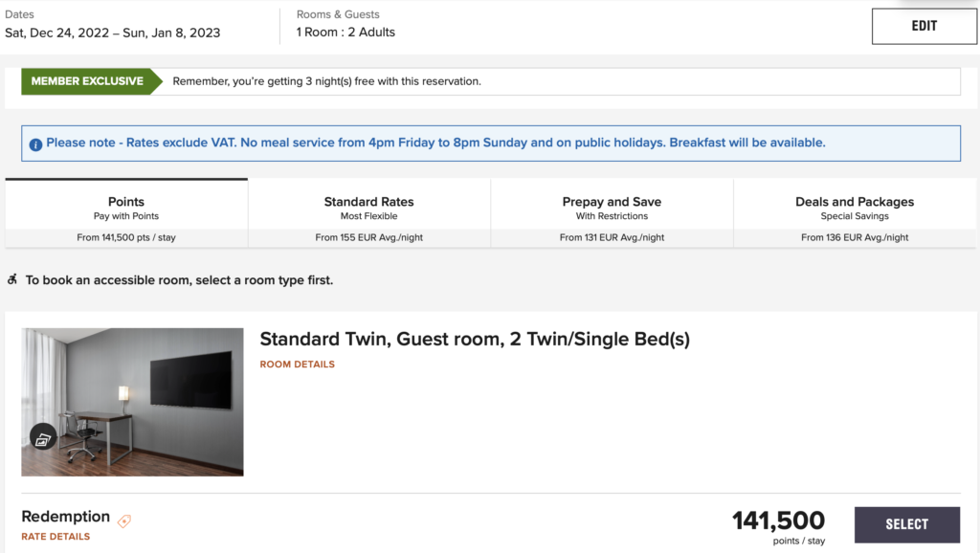Click the 3 nights free reminder message
The width and height of the screenshot is (980, 553).
pyautogui.click(x=326, y=81)
